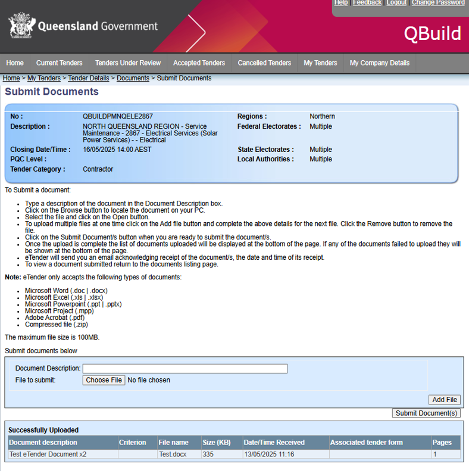The height and width of the screenshot is (476, 469).
Task: Click the QBuild banner title
Action: pos(433,33)
